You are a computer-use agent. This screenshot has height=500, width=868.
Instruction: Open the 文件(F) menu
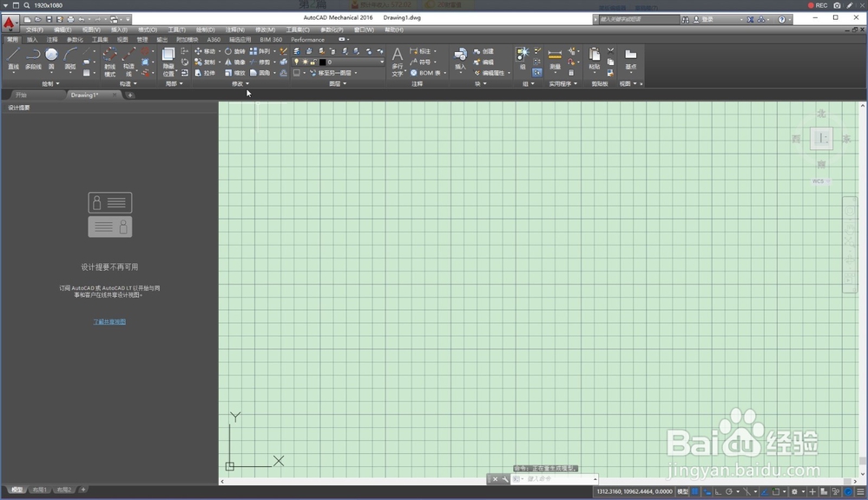click(x=35, y=30)
